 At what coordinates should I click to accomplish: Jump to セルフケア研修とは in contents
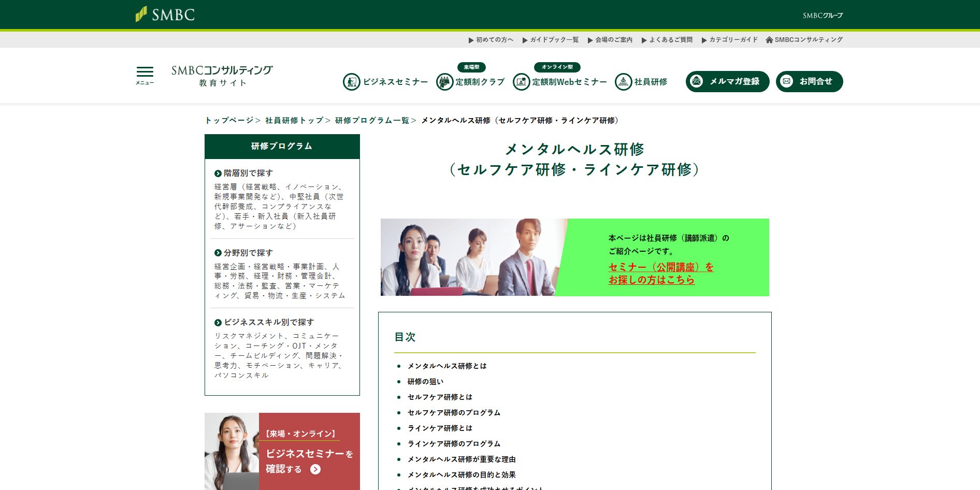(x=440, y=397)
